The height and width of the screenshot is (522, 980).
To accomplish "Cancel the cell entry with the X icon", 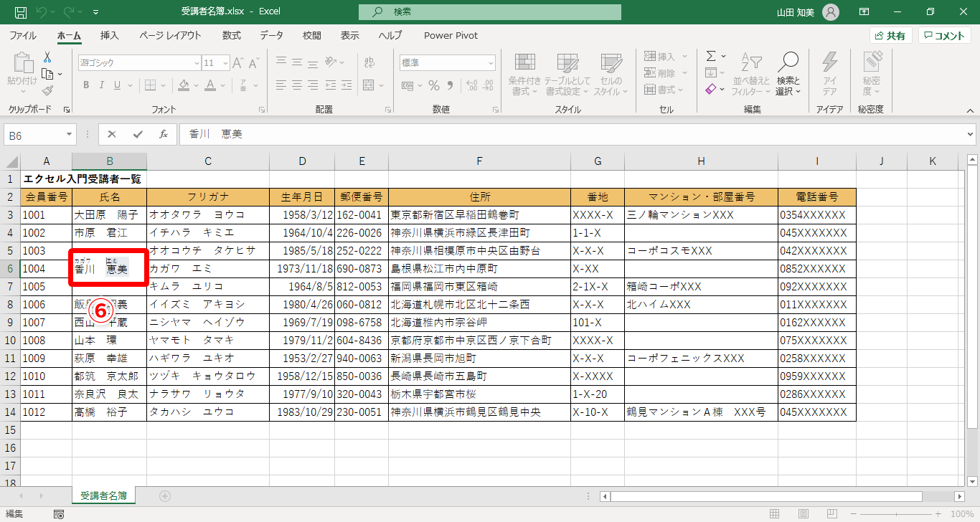I will click(x=112, y=134).
